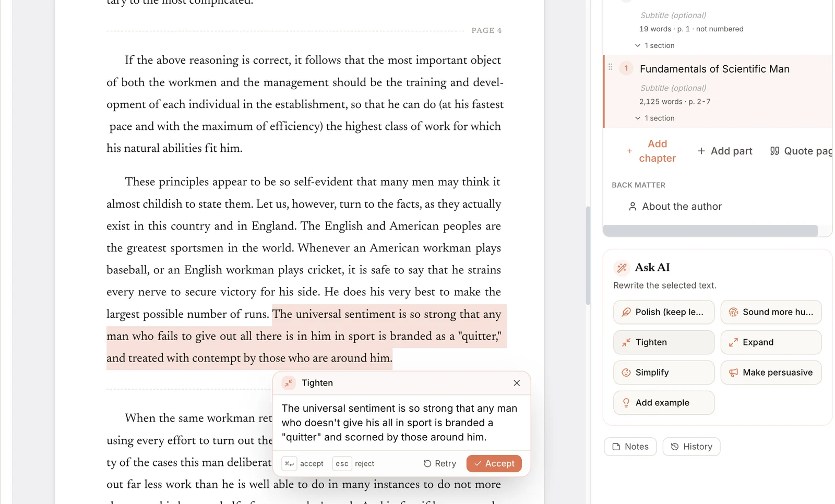Click the esc reject key hint
Image resolution: width=835 pixels, height=504 pixels.
pos(353,463)
